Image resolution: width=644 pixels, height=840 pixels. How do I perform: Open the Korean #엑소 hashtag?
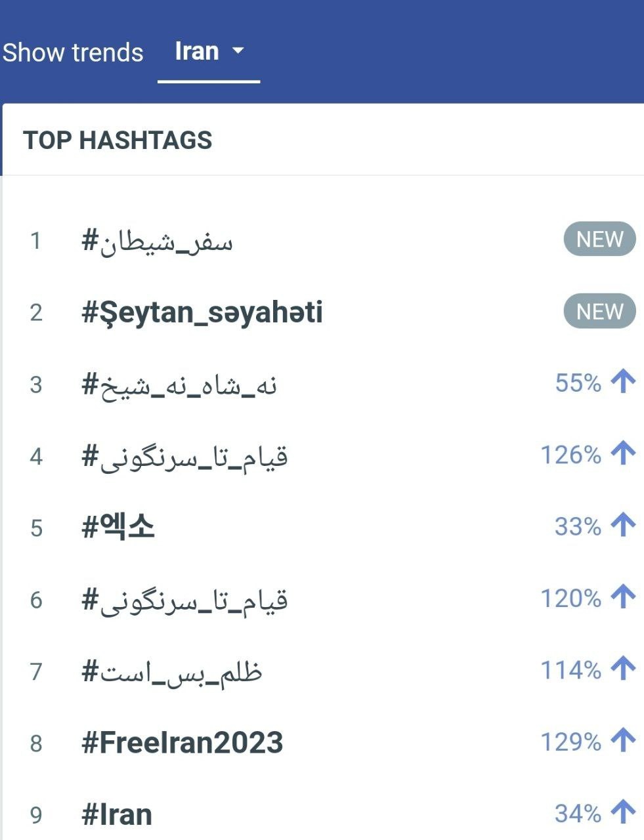[118, 527]
